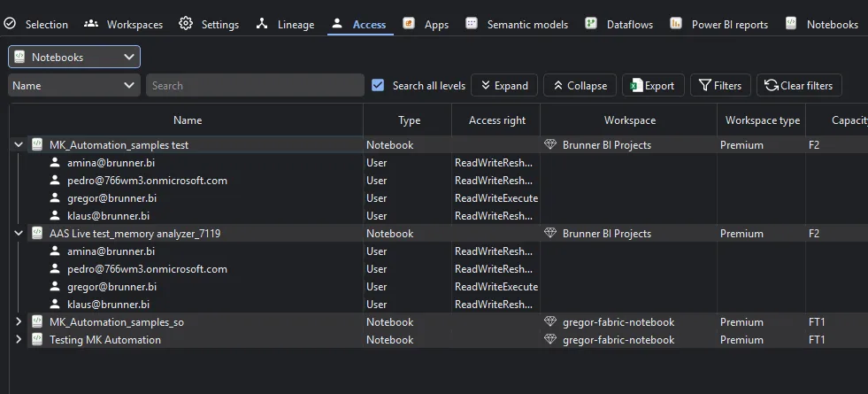Export the list to Excel
Viewport: 868px width, 394px height.
653,85
